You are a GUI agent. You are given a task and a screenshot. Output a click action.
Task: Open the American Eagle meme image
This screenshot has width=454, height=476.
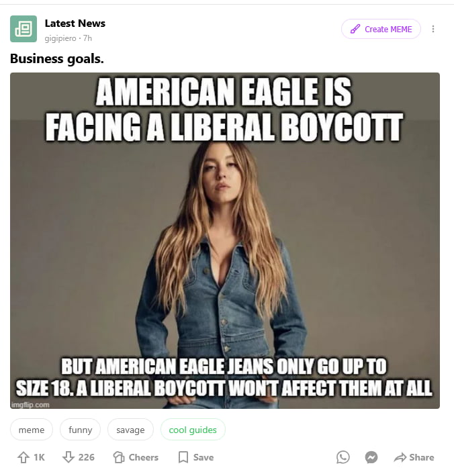[225, 240]
